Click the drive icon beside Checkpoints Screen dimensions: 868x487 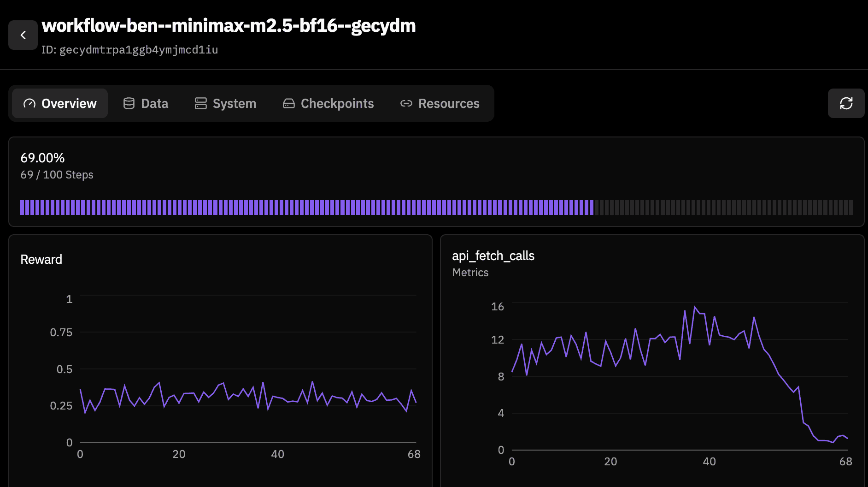point(289,103)
